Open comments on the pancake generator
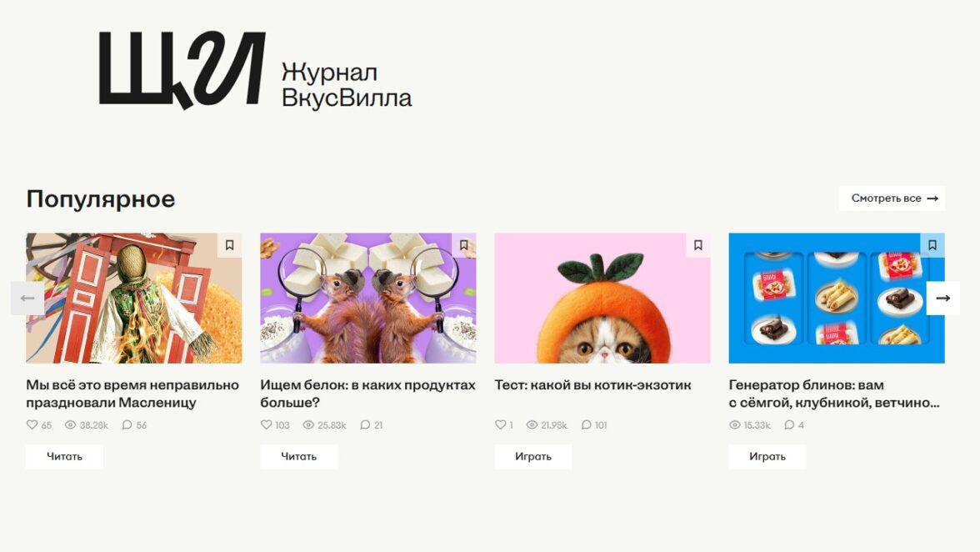This screenshot has height=552, width=980. 789,425
